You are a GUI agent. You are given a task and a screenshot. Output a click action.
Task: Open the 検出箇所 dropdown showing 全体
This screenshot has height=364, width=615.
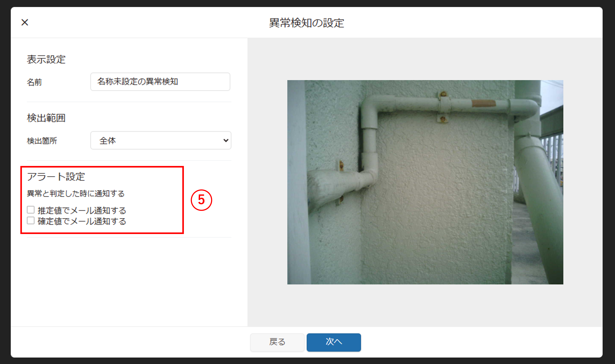click(x=161, y=140)
